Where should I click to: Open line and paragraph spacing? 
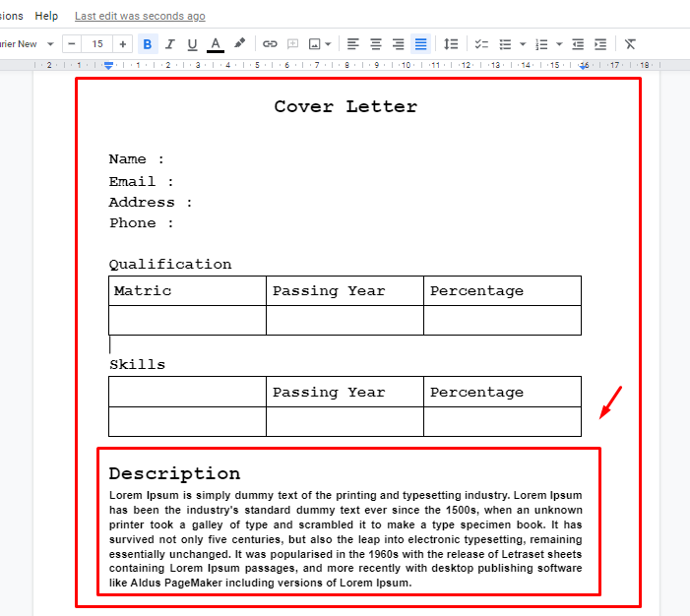coord(451,44)
